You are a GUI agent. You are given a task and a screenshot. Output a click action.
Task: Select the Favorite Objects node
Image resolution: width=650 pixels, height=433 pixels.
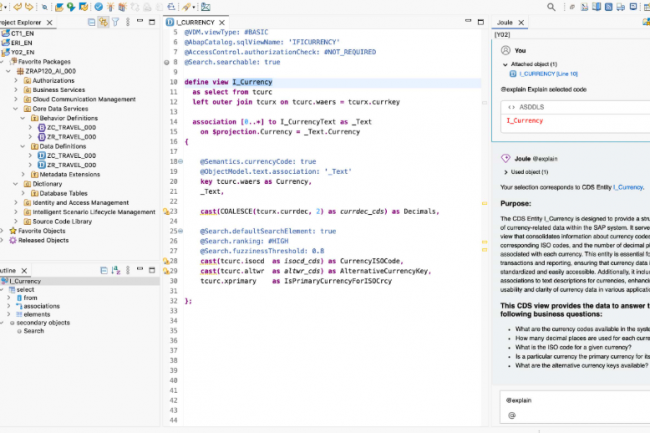click(41, 231)
